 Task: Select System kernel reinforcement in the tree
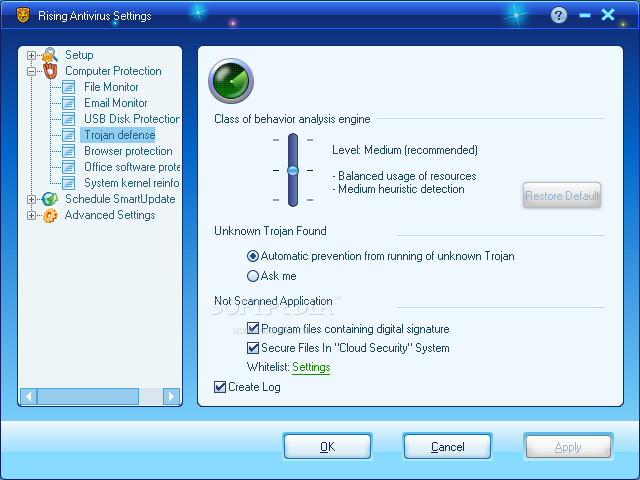coord(132,183)
